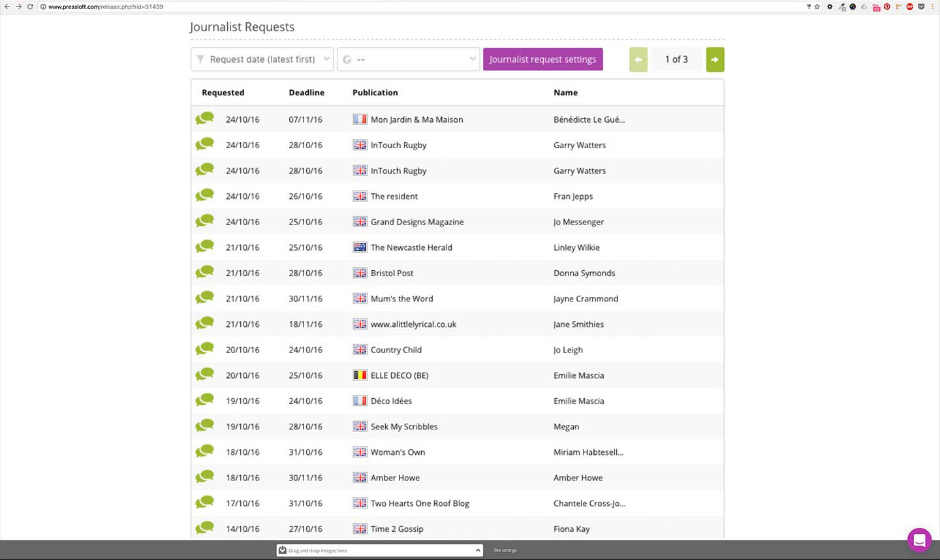
Task: Click the French flag beside Mon Jardin & Ma Maison
Action: click(360, 119)
